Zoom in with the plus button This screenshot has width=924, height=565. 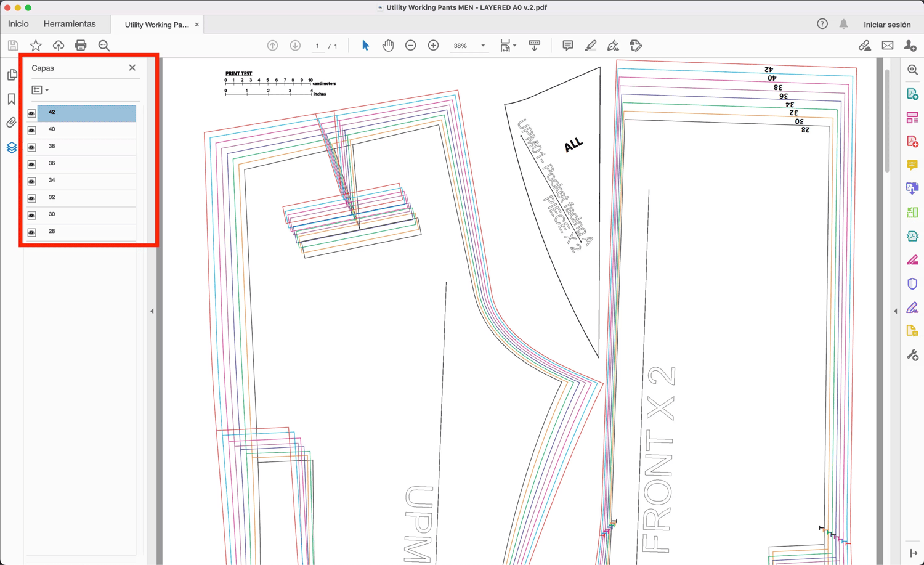point(434,46)
